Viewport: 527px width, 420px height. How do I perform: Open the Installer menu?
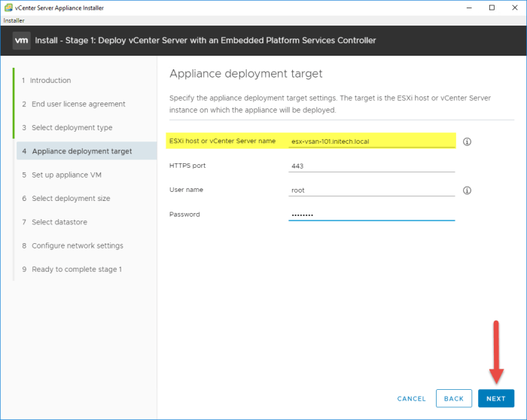click(15, 20)
